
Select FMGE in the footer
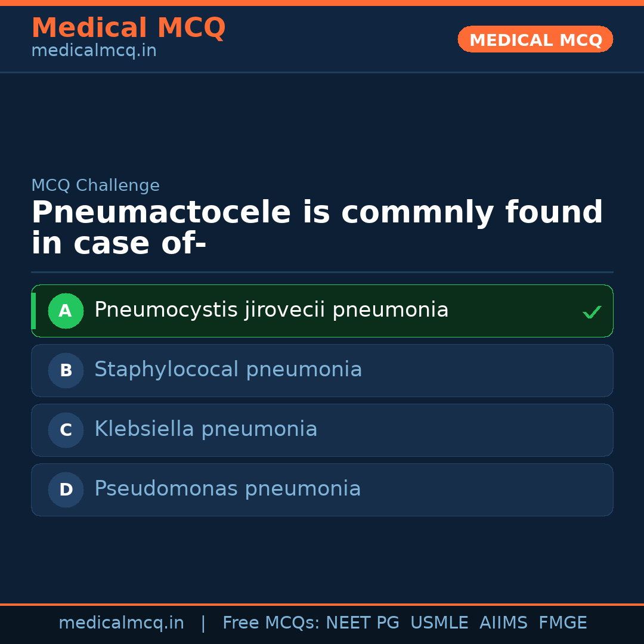563,623
